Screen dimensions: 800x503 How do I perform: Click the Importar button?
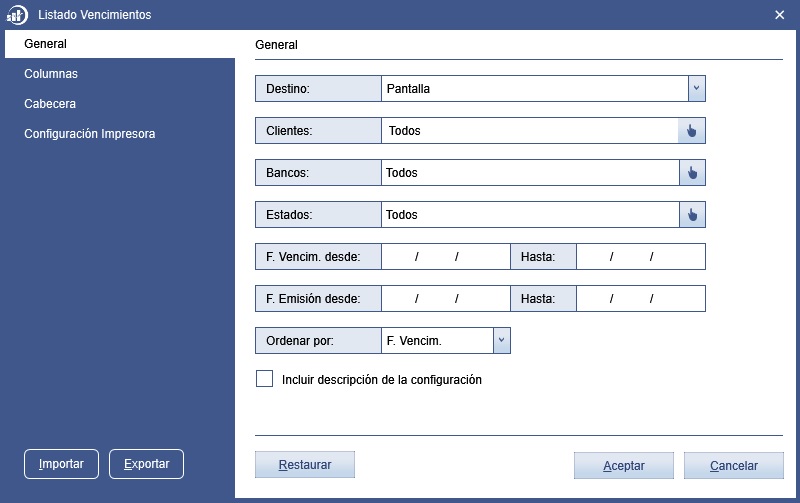tap(61, 464)
